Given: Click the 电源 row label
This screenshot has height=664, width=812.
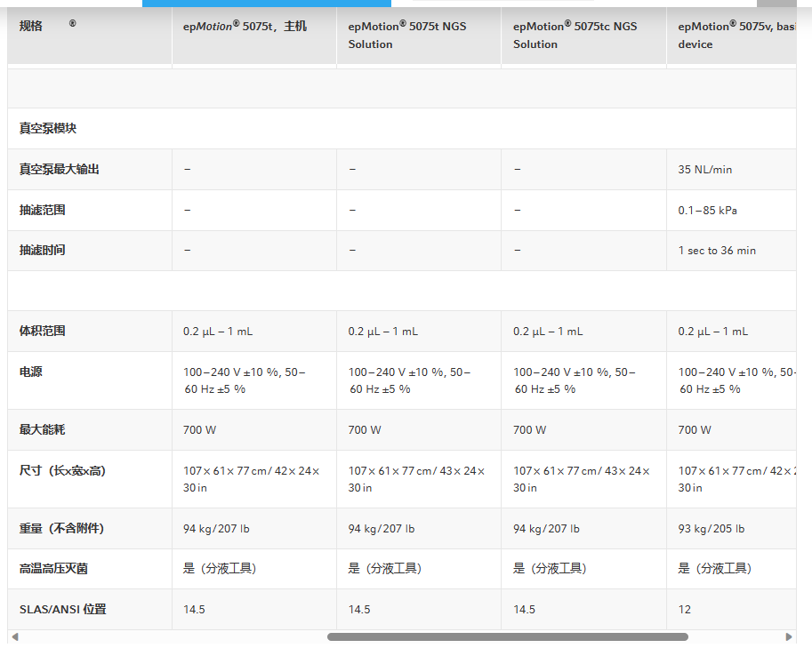Looking at the screenshot, I should pos(31,372).
